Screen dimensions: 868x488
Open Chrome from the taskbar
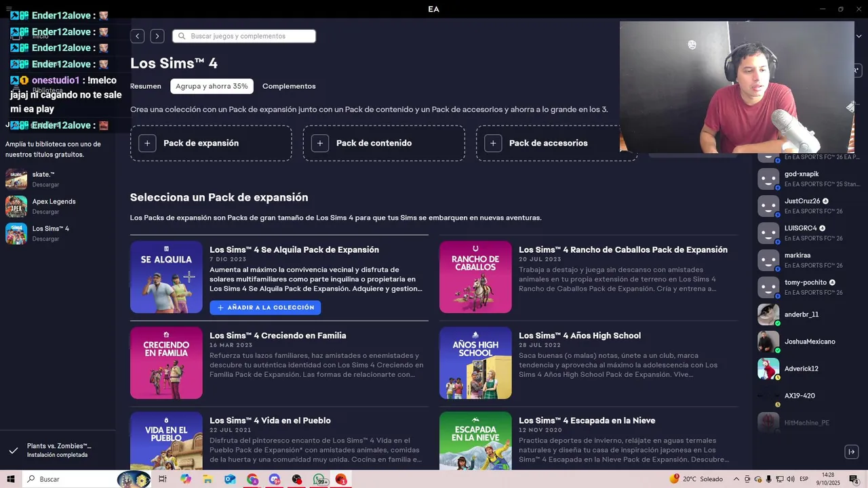(252, 479)
